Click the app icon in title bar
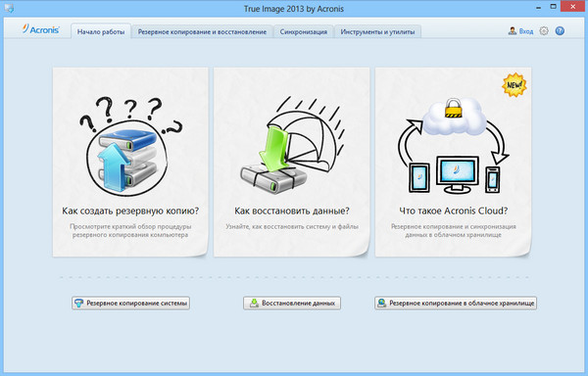This screenshot has width=588, height=376. point(9,8)
